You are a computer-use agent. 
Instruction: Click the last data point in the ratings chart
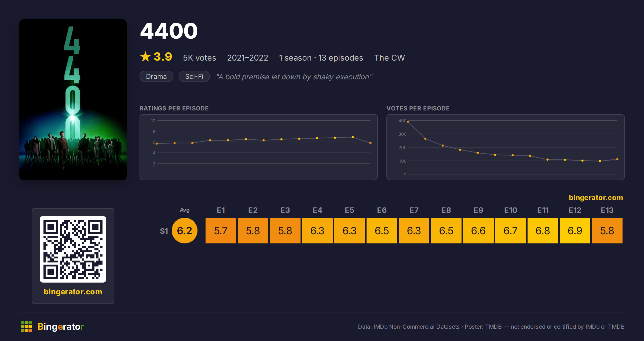371,143
